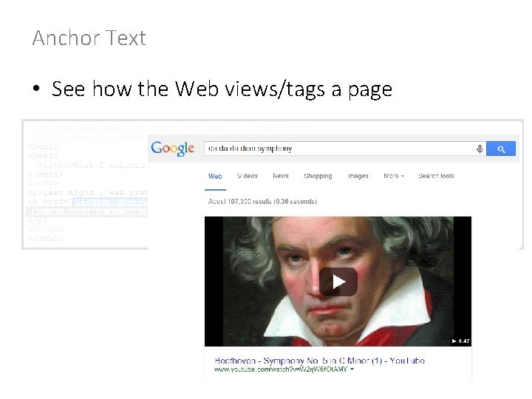The height and width of the screenshot is (399, 532).
Task: Click the highlighted href link in HTML code
Action: (110, 202)
